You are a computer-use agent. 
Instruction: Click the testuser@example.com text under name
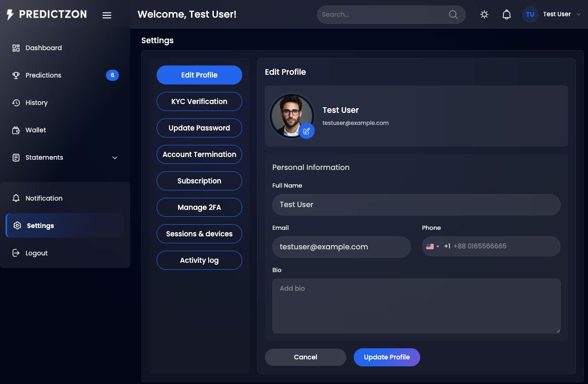point(356,123)
